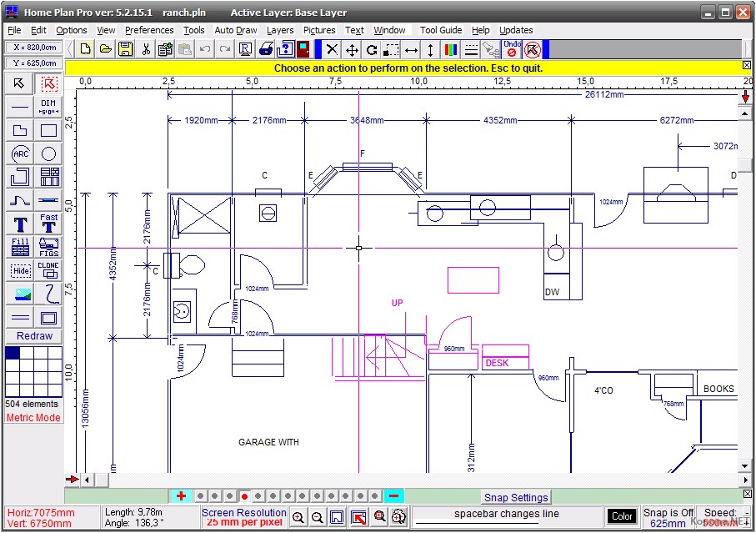Click the zoom in magnifier icon
Image resolution: width=756 pixels, height=533 pixels.
298,517
